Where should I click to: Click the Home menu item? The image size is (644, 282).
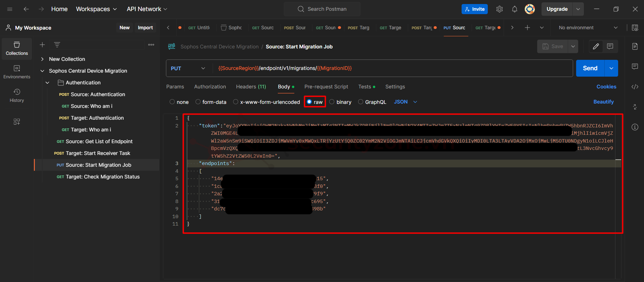click(x=59, y=9)
